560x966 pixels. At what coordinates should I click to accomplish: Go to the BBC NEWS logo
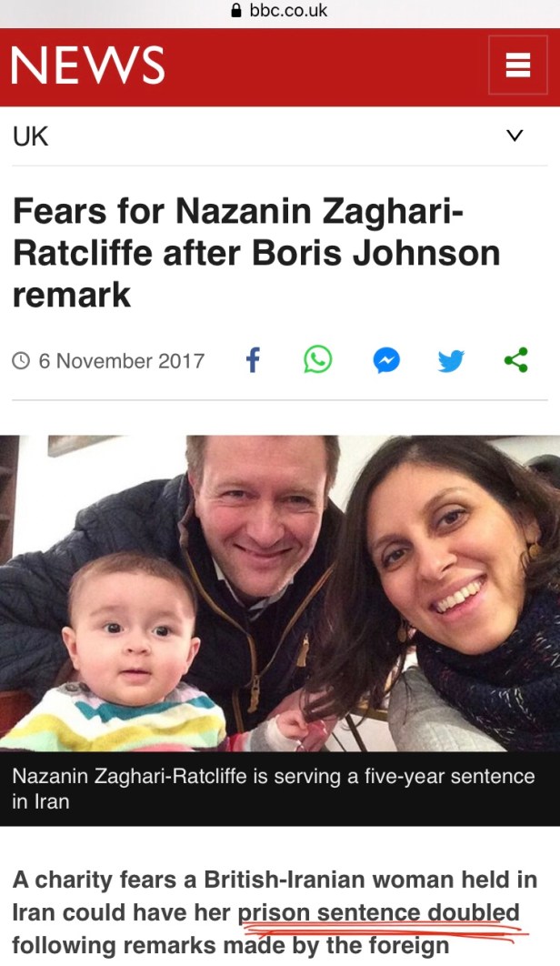[87, 65]
